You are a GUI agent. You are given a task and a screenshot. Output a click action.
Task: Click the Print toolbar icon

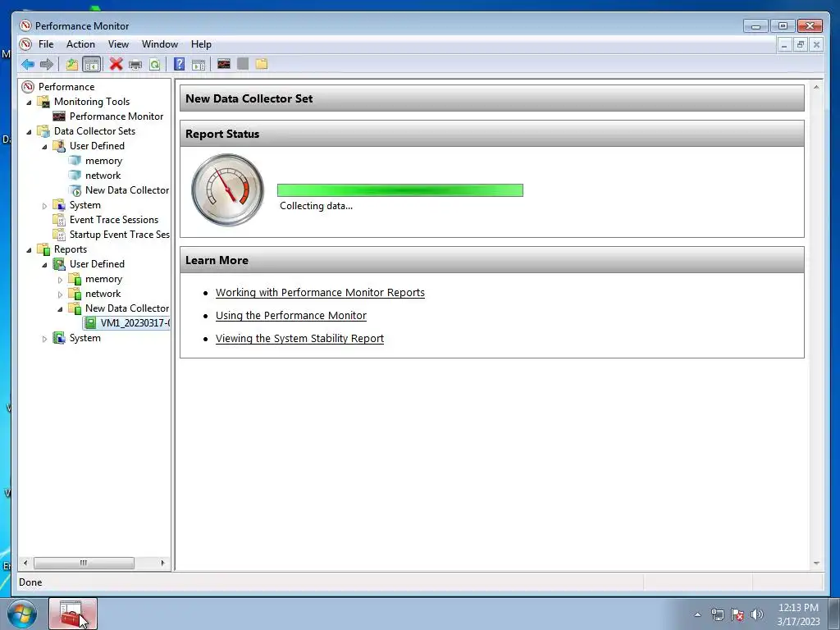pos(135,65)
